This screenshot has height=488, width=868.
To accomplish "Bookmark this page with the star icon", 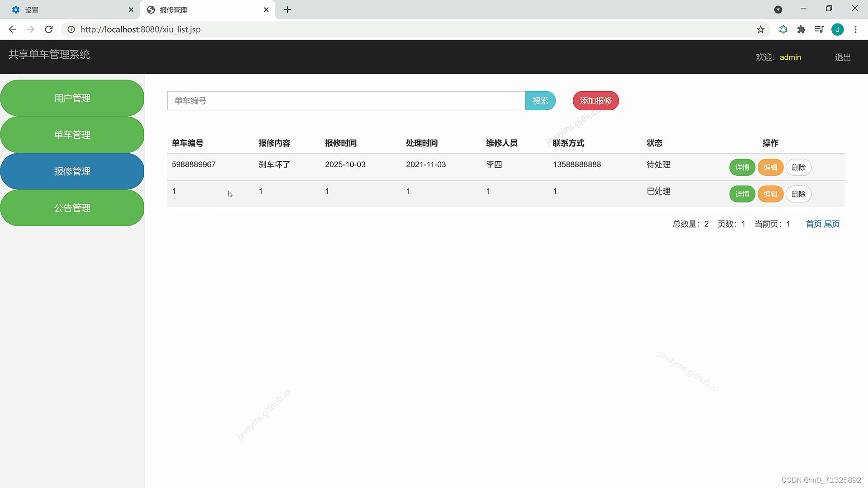I will click(760, 29).
